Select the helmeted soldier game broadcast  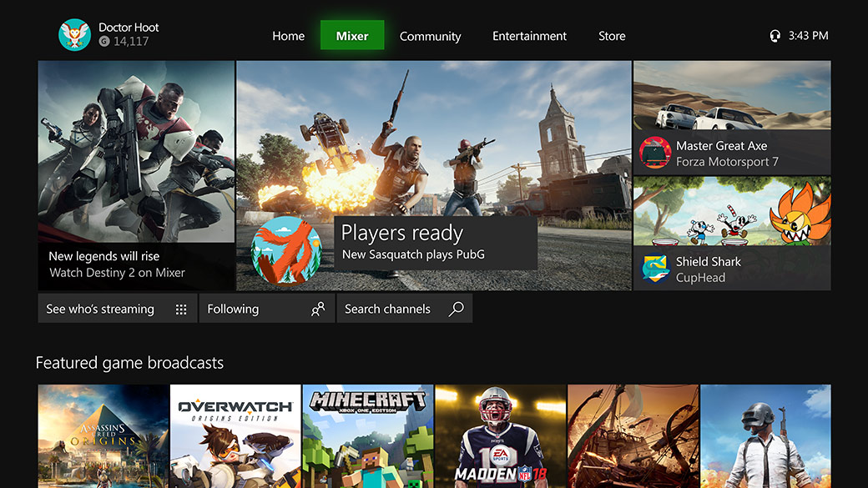coord(765,436)
